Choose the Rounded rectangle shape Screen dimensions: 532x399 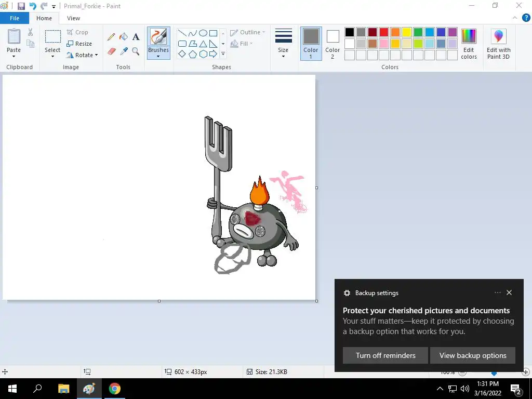[x=182, y=44]
